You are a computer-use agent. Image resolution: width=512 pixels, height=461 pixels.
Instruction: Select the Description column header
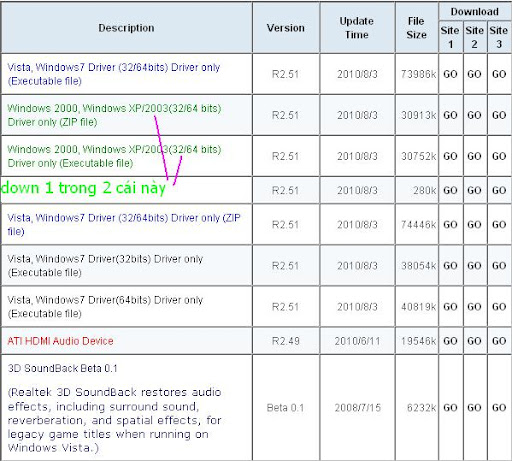[126, 28]
